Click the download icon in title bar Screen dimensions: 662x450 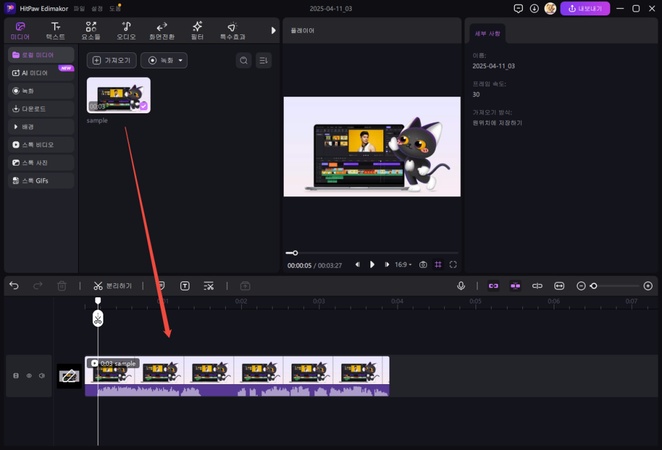tap(534, 9)
